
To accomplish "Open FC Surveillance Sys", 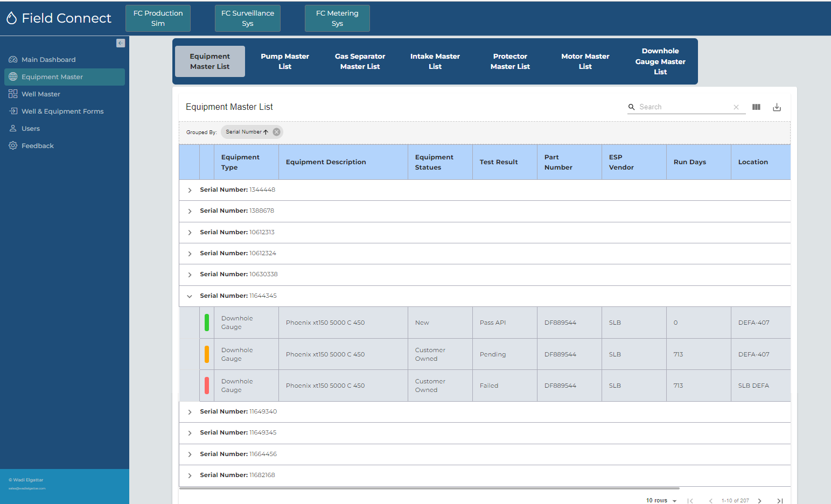I will click(248, 18).
